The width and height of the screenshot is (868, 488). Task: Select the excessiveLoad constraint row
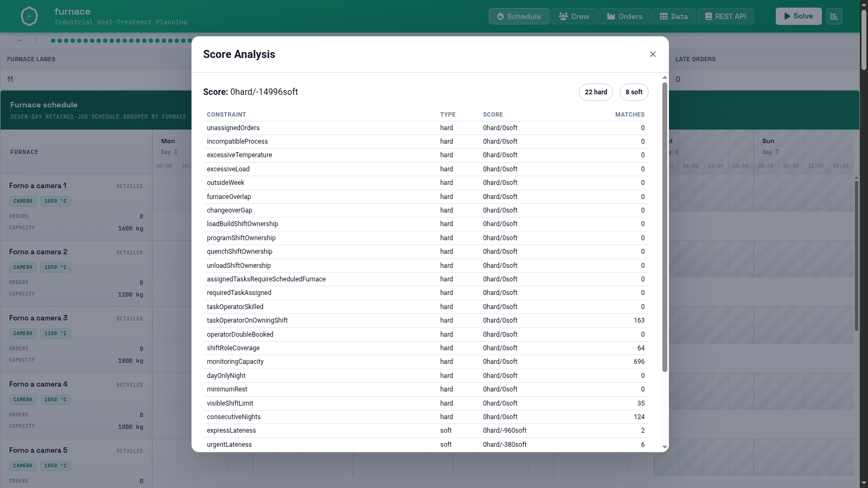pyautogui.click(x=426, y=169)
